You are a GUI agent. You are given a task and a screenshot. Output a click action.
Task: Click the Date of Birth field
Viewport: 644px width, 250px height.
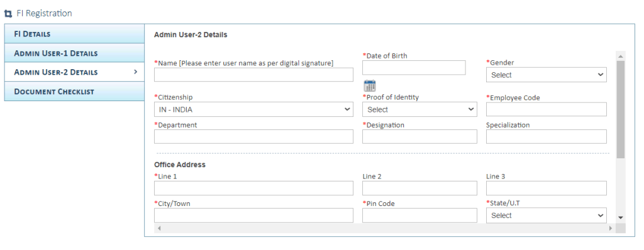pos(414,68)
